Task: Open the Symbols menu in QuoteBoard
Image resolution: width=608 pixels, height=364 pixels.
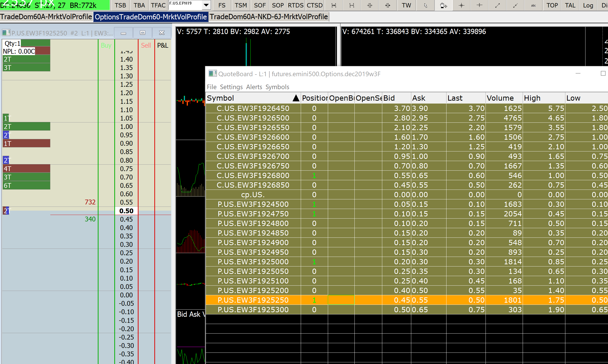Action: click(x=277, y=87)
